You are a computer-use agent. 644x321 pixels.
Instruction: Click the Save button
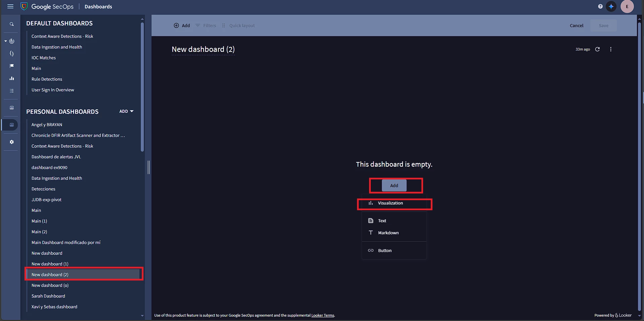coord(603,25)
